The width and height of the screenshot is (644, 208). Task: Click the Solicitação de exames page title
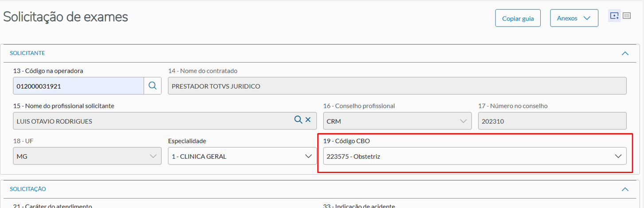tap(66, 17)
